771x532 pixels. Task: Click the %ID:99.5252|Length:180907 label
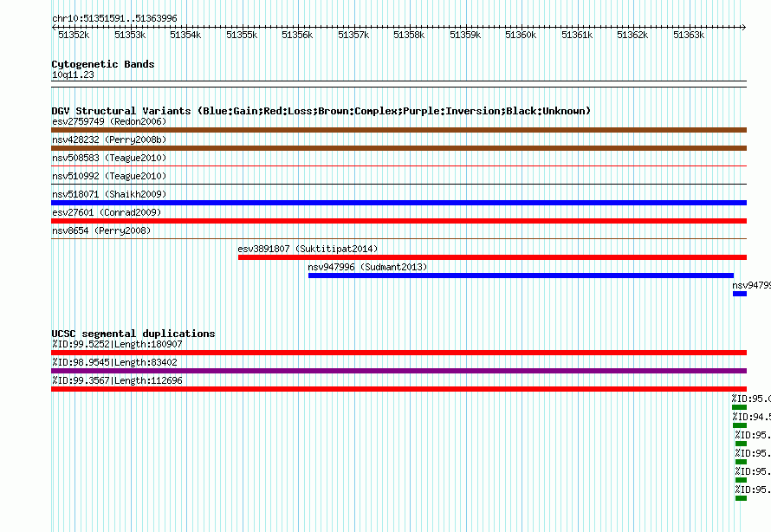pos(117,344)
